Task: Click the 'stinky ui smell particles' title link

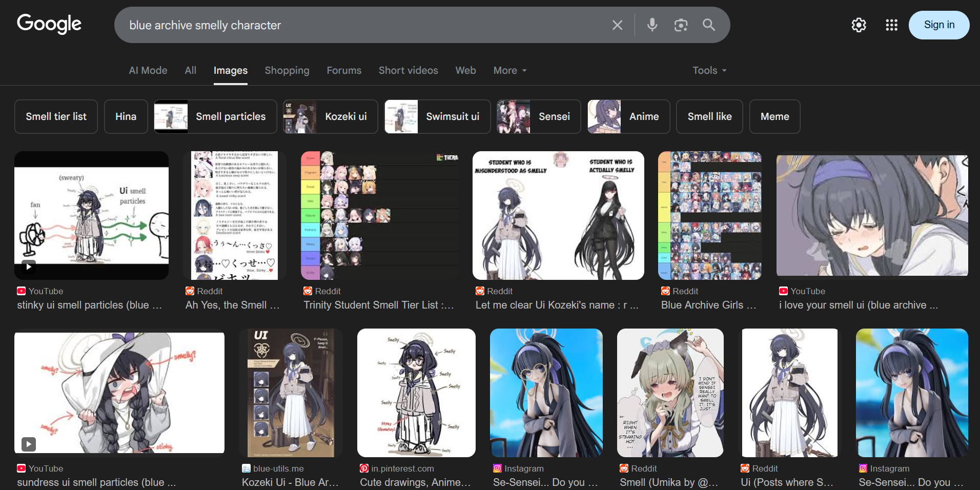Action: 90,305
